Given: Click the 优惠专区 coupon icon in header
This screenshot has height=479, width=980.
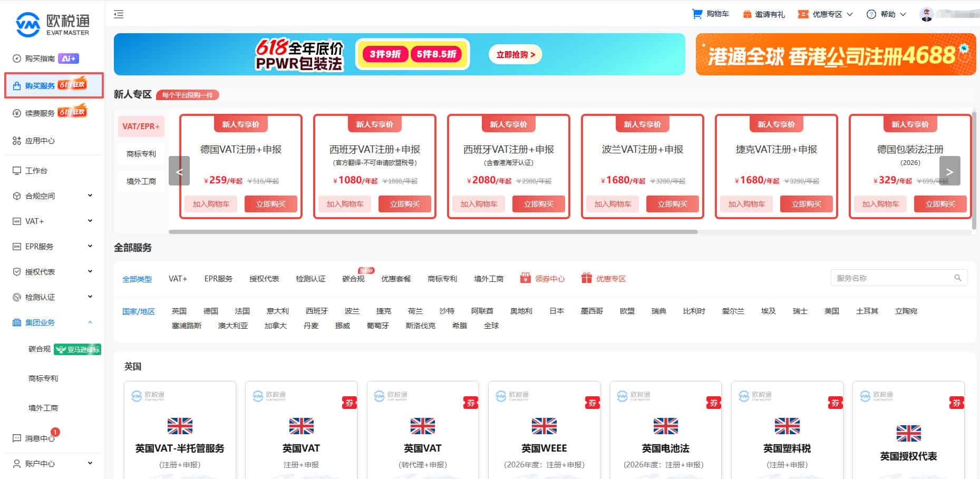Looking at the screenshot, I should (x=803, y=14).
